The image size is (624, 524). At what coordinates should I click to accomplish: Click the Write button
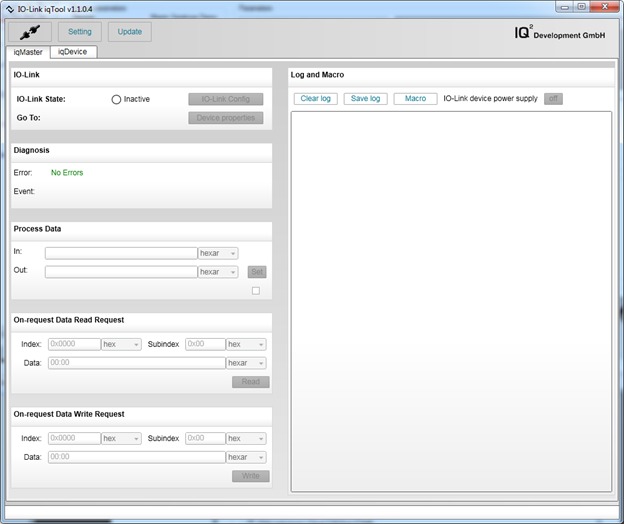(251, 476)
